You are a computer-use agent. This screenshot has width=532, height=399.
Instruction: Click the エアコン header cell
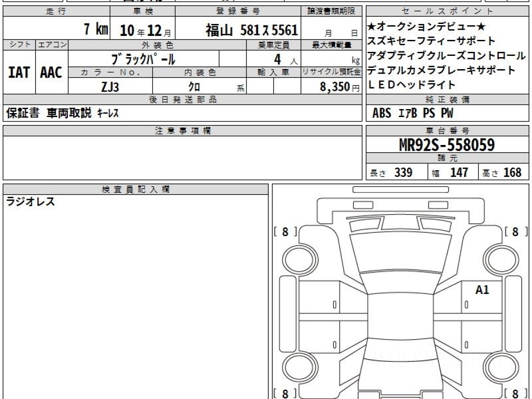52,45
